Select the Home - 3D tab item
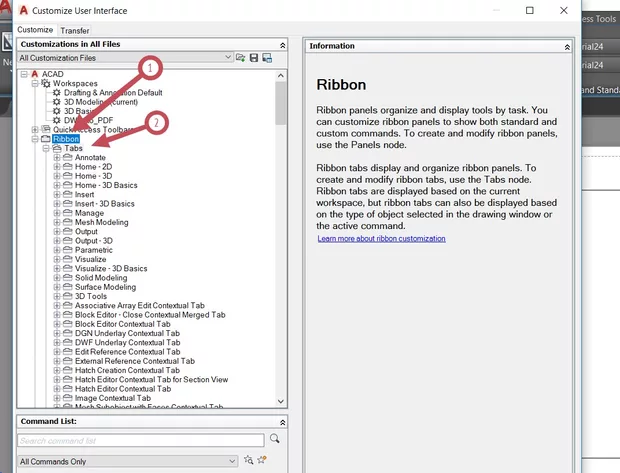The image size is (620, 473). [93, 176]
